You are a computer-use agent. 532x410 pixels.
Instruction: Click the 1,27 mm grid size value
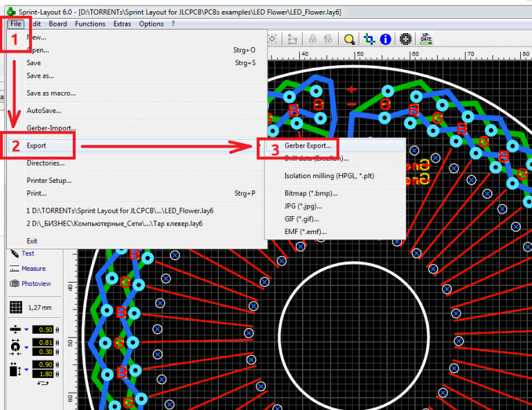(x=39, y=307)
